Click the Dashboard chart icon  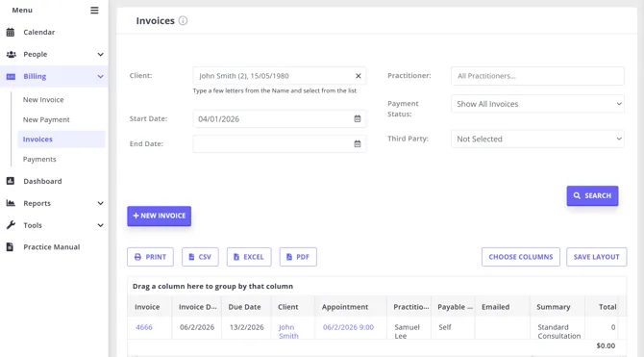coord(11,181)
